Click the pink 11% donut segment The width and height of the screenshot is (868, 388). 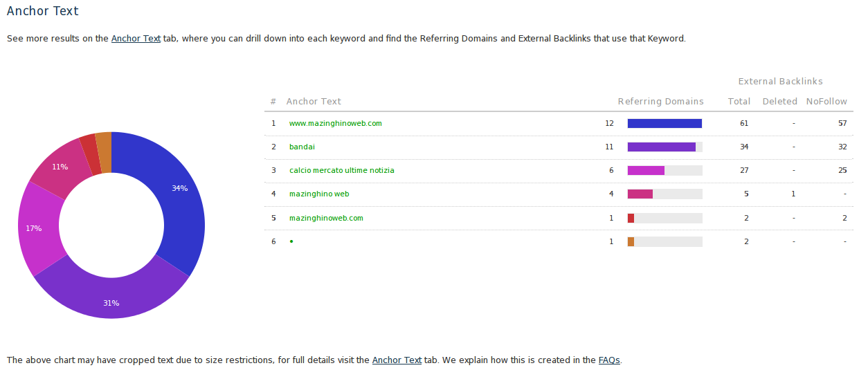pos(60,165)
